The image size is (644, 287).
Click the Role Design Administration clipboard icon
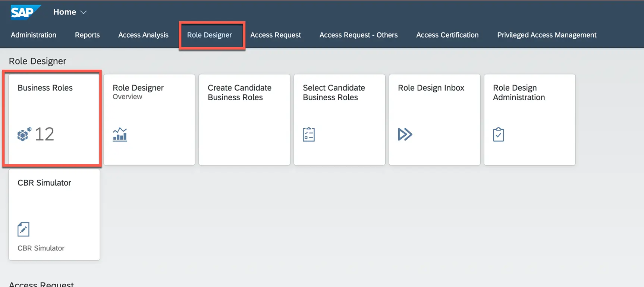(498, 134)
